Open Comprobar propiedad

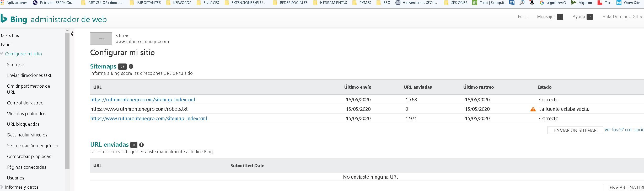pyautogui.click(x=29, y=156)
